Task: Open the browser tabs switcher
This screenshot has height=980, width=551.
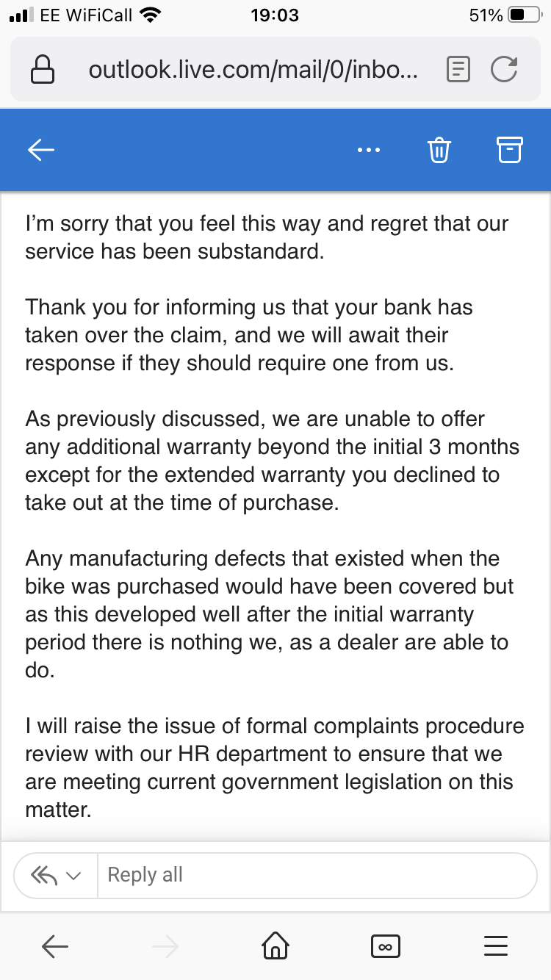Action: (383, 947)
